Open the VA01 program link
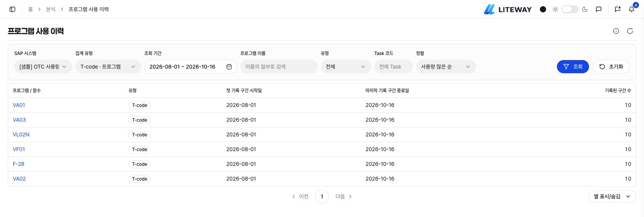The width and height of the screenshot is (644, 217). (19, 105)
